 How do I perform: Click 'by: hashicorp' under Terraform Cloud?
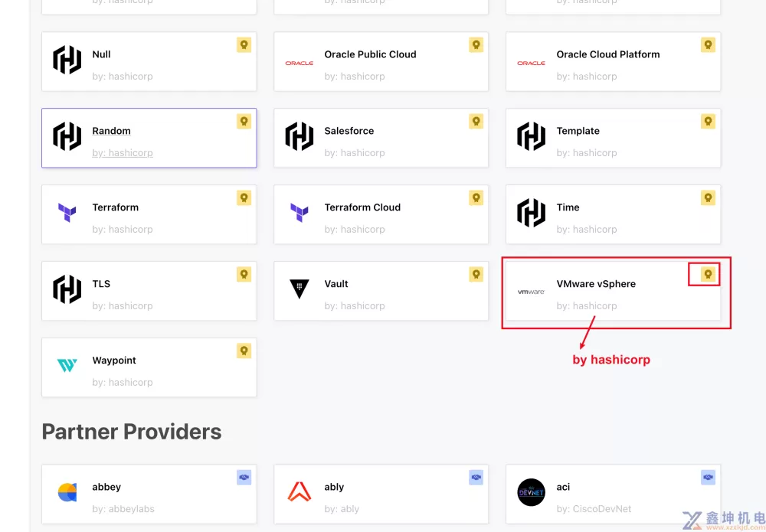coord(354,230)
